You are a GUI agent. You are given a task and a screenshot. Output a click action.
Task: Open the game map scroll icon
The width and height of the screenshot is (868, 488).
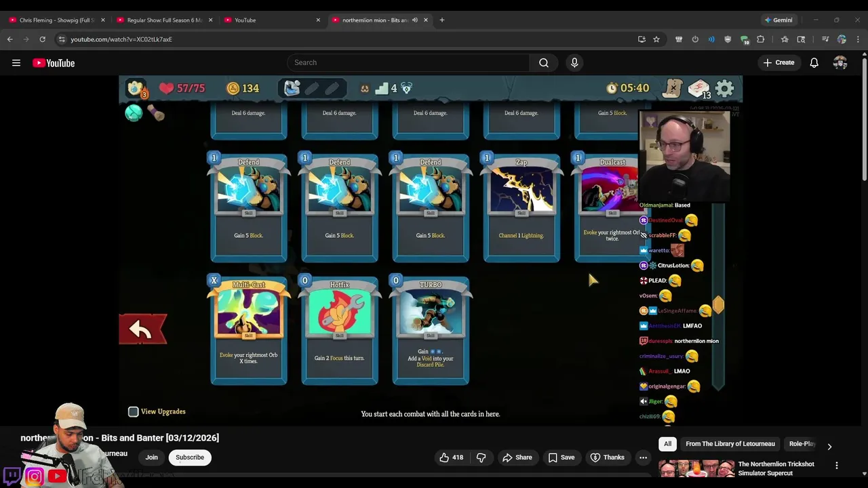click(x=672, y=88)
